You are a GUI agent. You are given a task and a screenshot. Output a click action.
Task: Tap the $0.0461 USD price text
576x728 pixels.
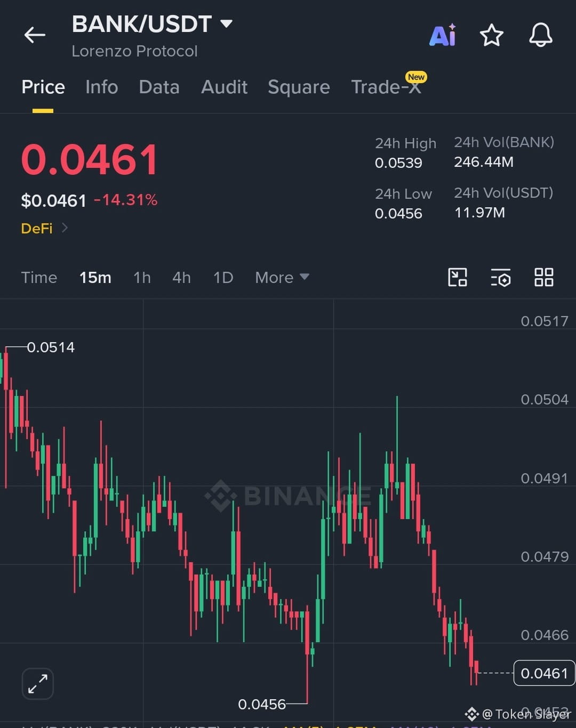(x=53, y=200)
